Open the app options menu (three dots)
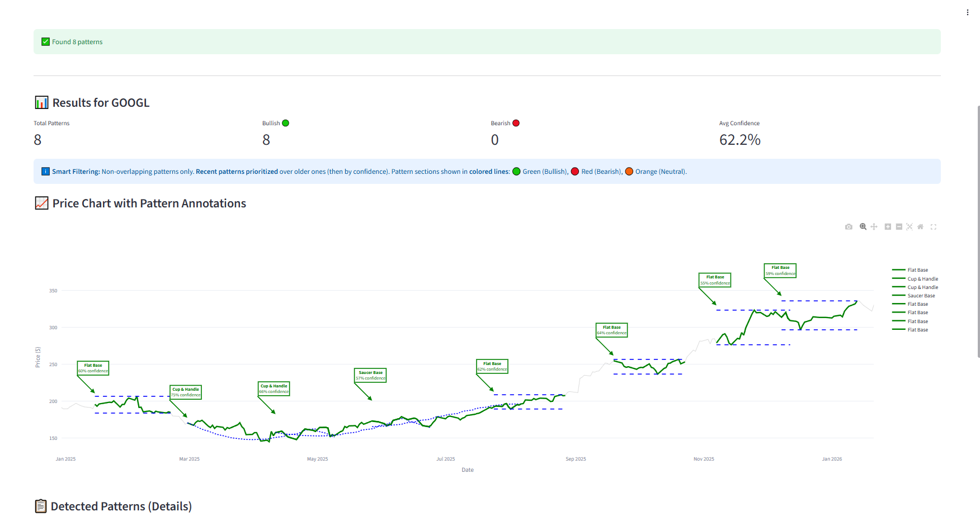The height and width of the screenshot is (521, 980). coord(967,12)
